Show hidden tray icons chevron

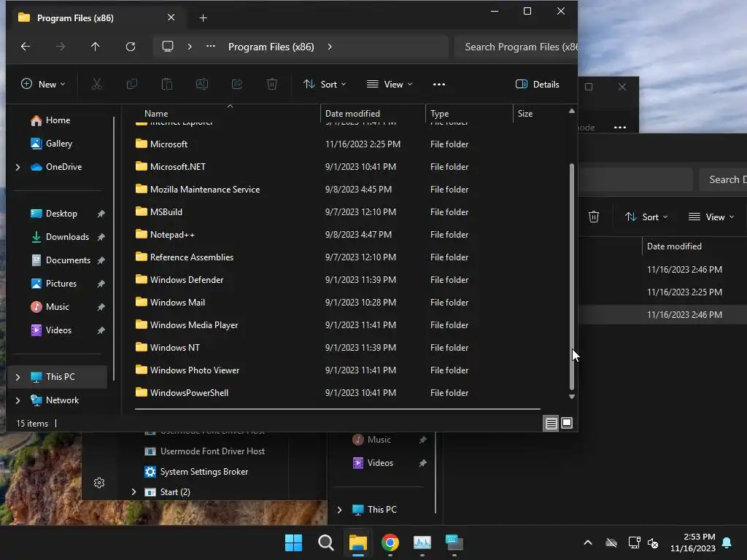(588, 542)
